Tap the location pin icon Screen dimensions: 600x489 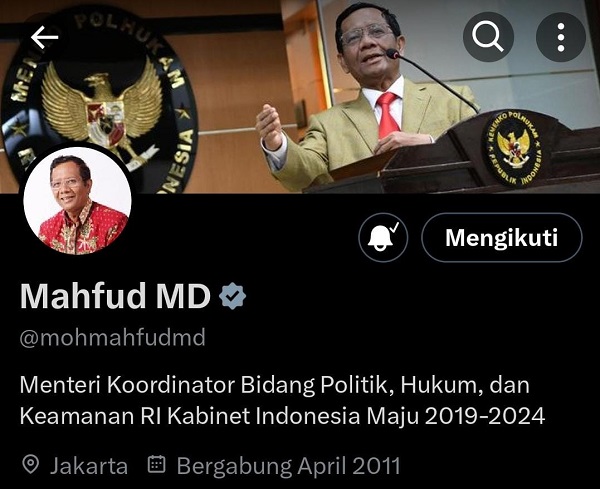click(x=31, y=465)
